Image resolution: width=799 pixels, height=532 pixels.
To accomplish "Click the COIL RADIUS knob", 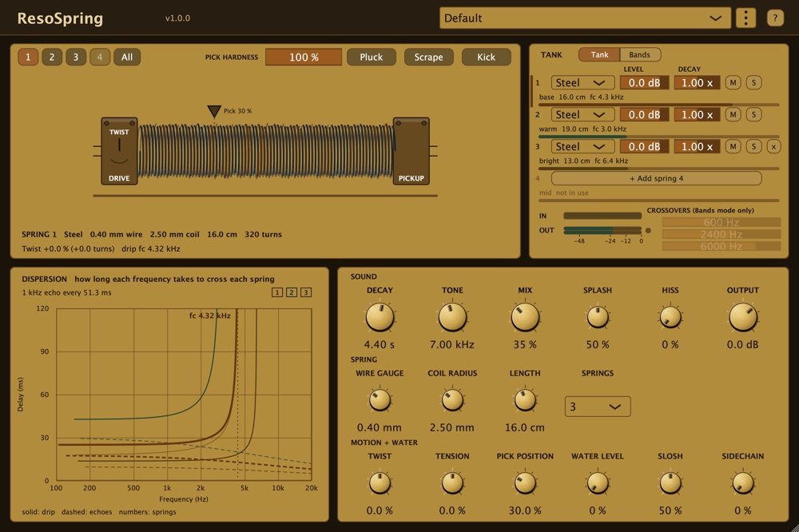I will (452, 400).
